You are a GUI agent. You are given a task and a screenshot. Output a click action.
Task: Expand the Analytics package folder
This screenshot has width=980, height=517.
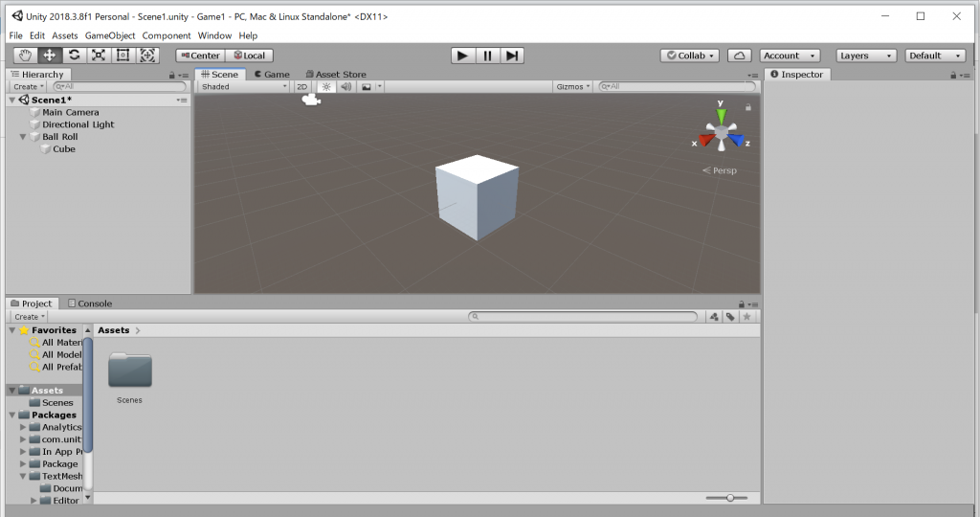pyautogui.click(x=23, y=427)
